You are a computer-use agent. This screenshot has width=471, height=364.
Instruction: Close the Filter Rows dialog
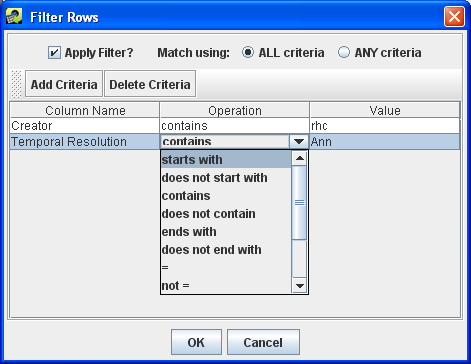coord(454,16)
